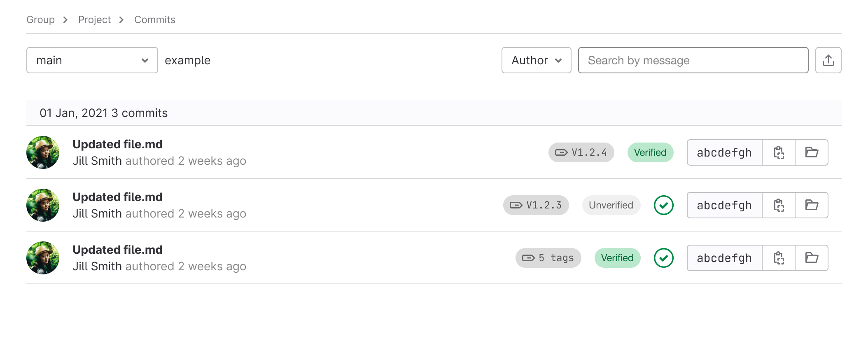The height and width of the screenshot is (337, 868).
Task: Click the signature check icon on third commit
Action: 664,258
